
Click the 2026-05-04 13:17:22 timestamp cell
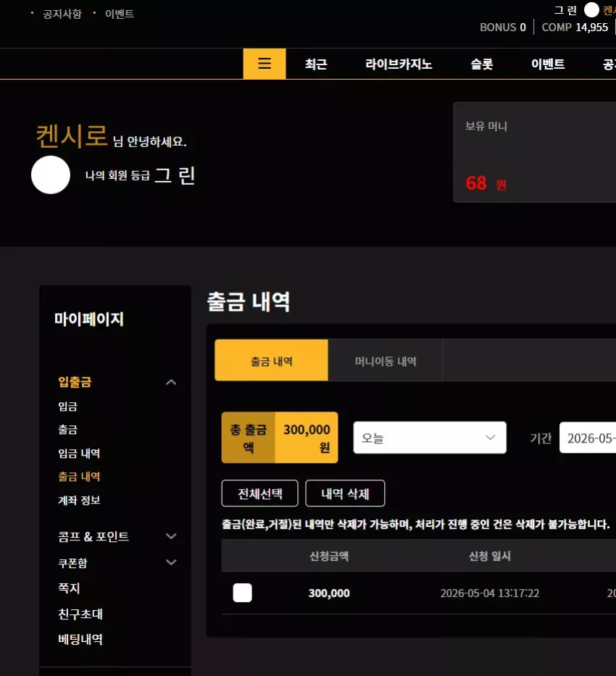pos(490,593)
